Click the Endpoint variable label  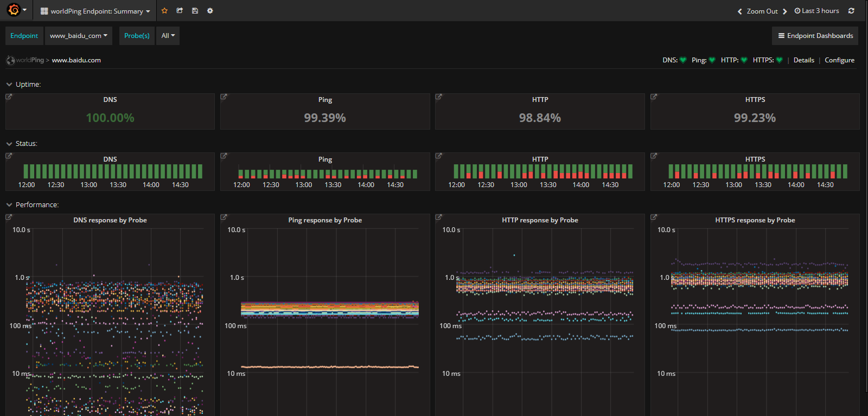pyautogui.click(x=24, y=36)
